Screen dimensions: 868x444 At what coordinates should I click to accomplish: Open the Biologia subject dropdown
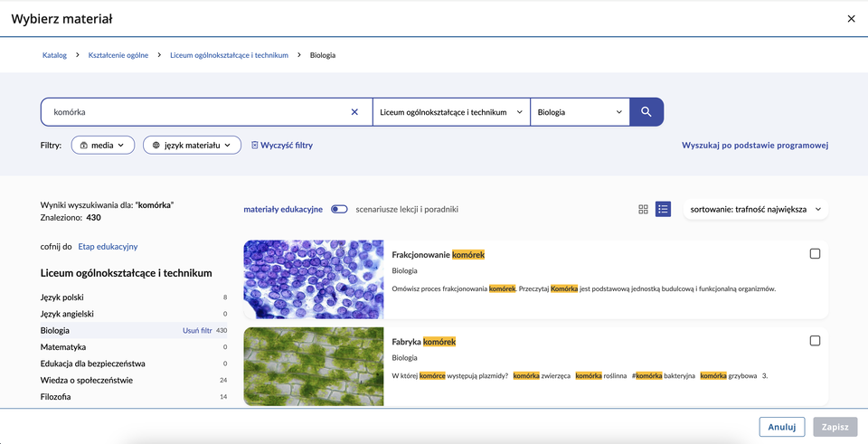click(x=580, y=112)
